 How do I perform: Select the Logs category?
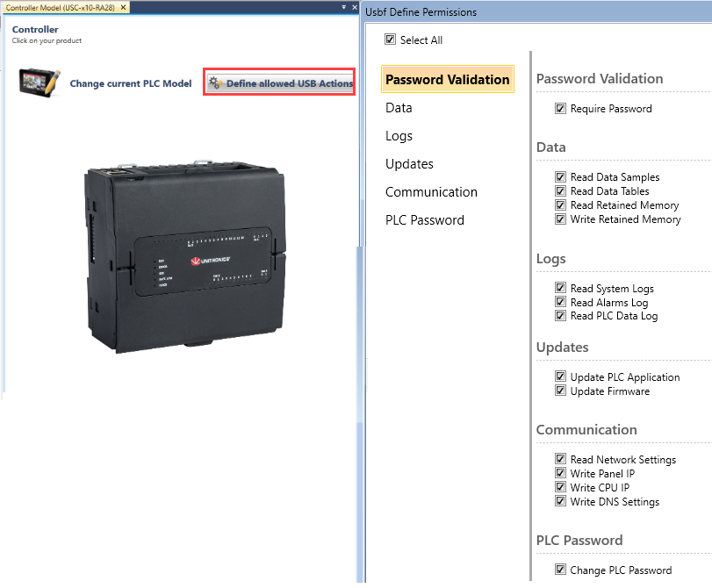point(399,135)
